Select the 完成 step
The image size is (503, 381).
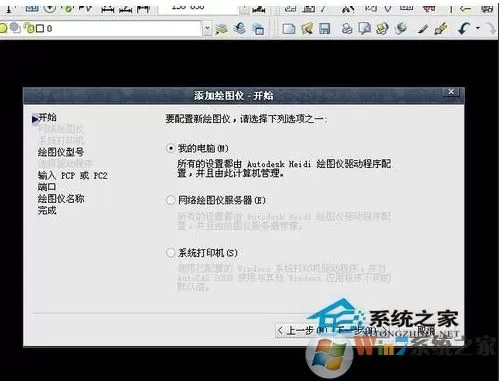click(47, 210)
